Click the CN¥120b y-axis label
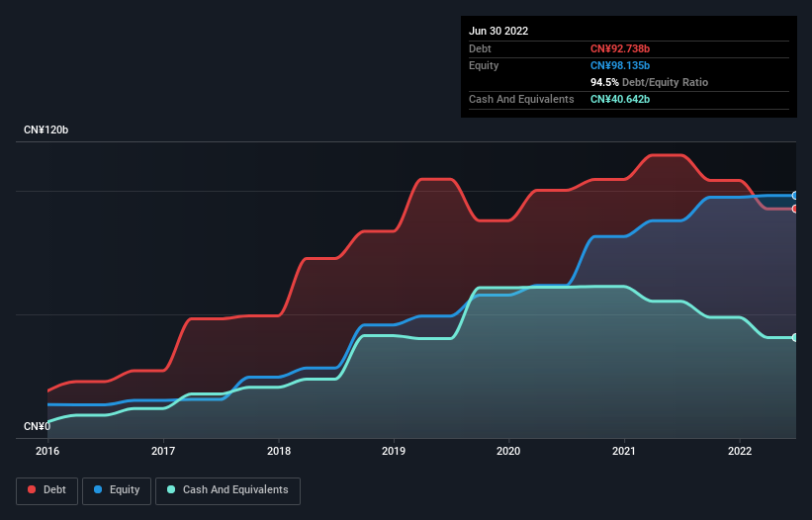This screenshot has width=812, height=520. [x=46, y=130]
